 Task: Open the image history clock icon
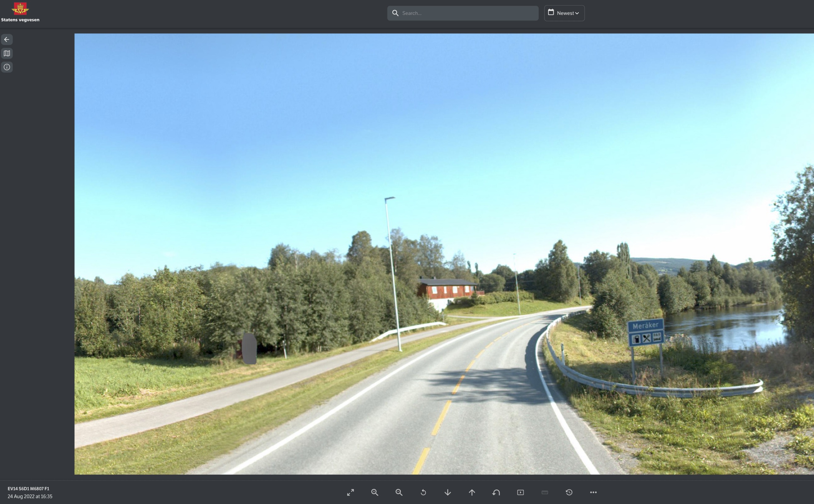pyautogui.click(x=569, y=492)
